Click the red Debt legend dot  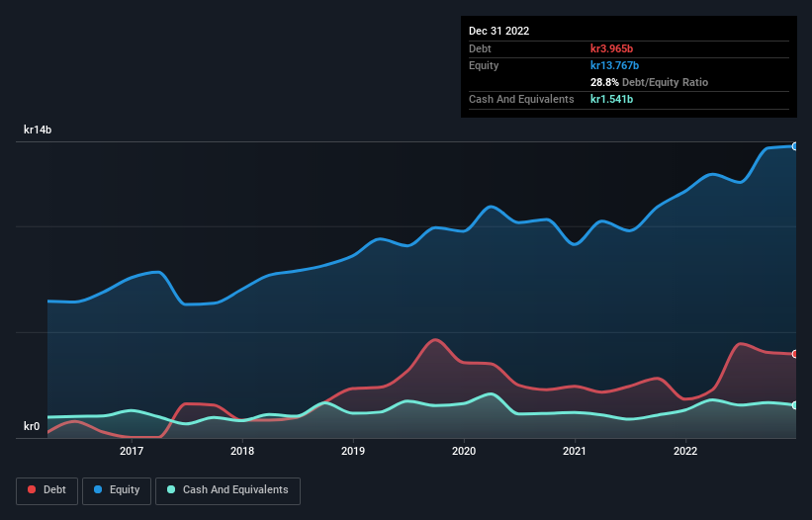pyautogui.click(x=32, y=489)
